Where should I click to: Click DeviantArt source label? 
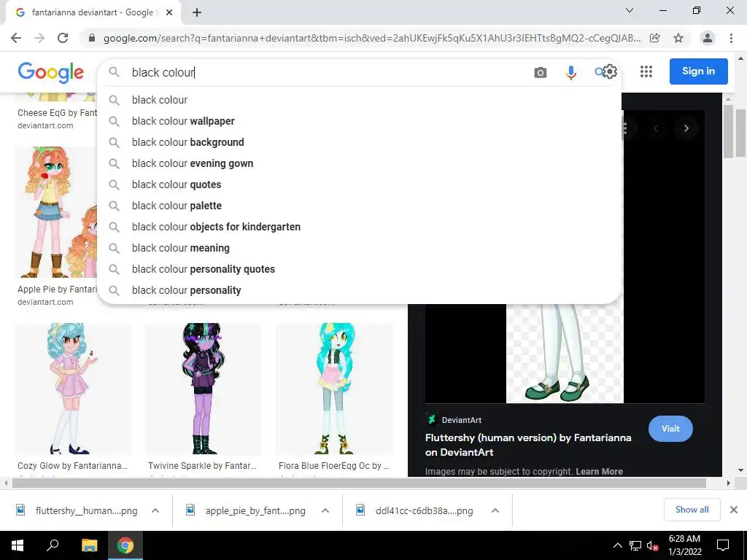pos(461,420)
